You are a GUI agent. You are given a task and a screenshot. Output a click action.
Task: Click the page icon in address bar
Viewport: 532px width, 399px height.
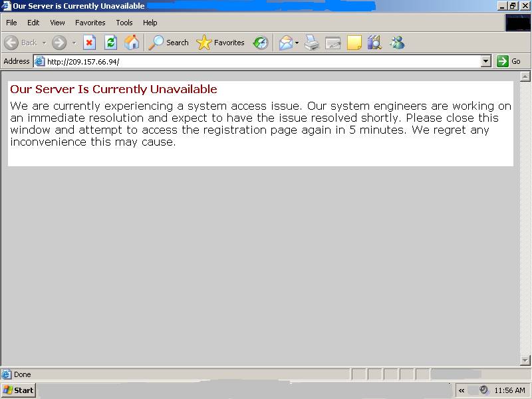[40, 61]
